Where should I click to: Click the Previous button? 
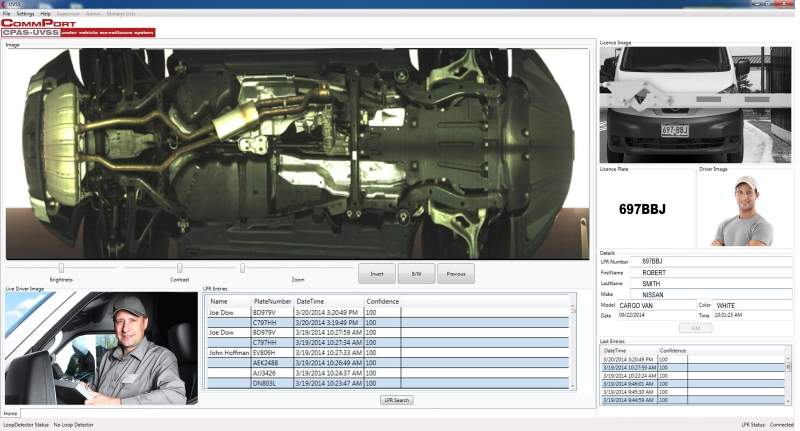coord(455,273)
